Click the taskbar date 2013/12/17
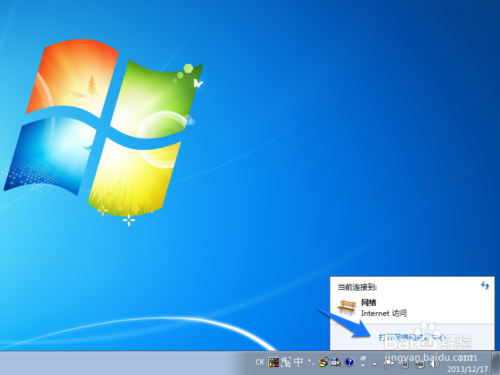The width and height of the screenshot is (500, 375). pos(467,369)
